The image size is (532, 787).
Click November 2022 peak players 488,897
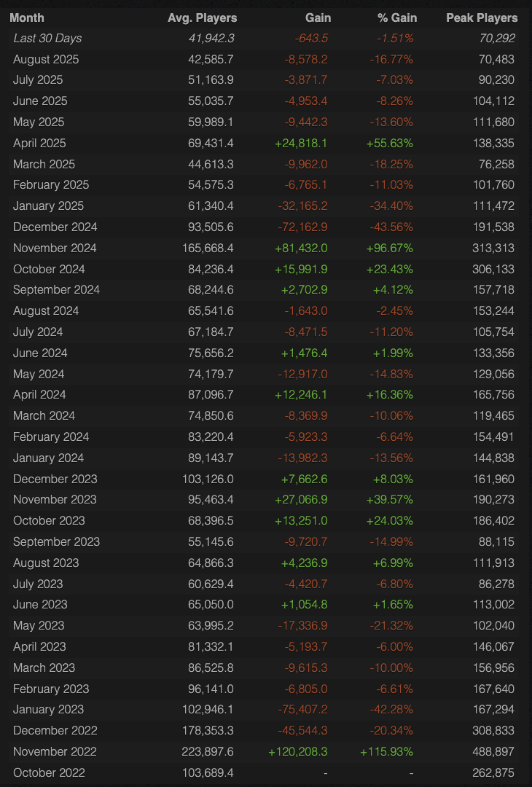pyautogui.click(x=493, y=751)
